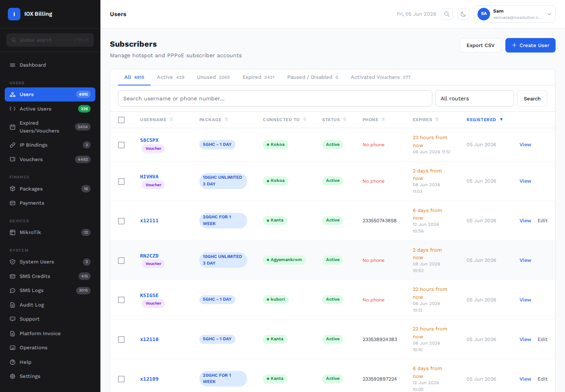565x392 pixels.
Task: Click SMS Logs chat icon
Action: pos(13,290)
